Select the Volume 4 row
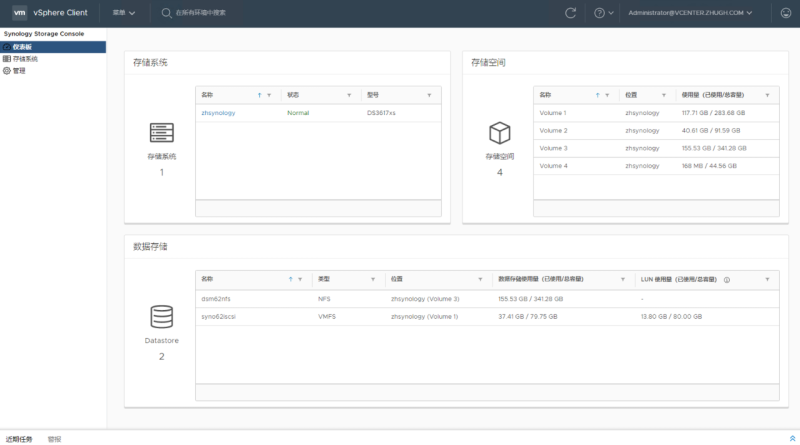 (656, 166)
